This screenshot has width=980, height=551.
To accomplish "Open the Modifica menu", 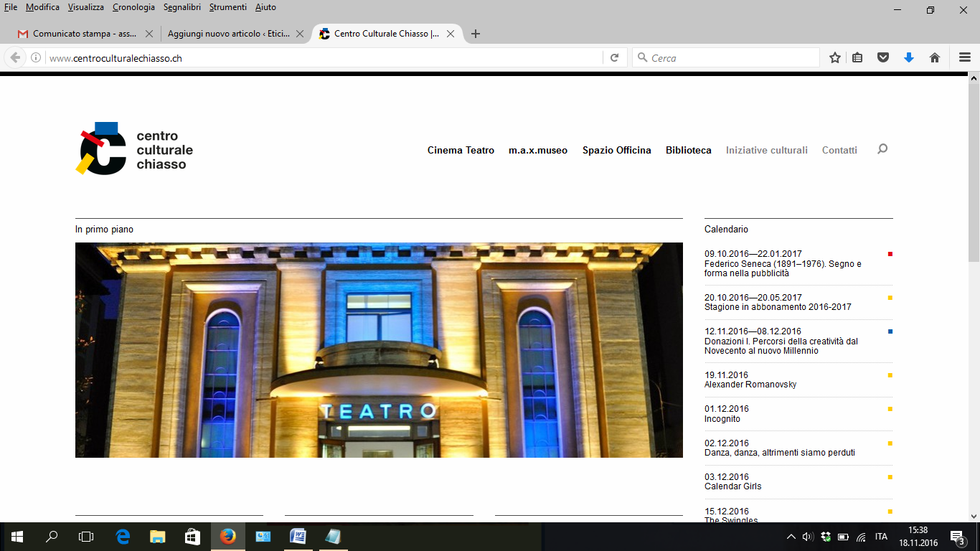I will click(x=42, y=7).
